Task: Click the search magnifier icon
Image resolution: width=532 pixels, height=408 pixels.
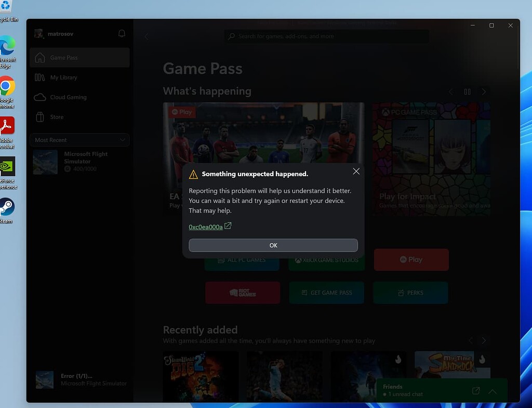Action: [x=231, y=36]
